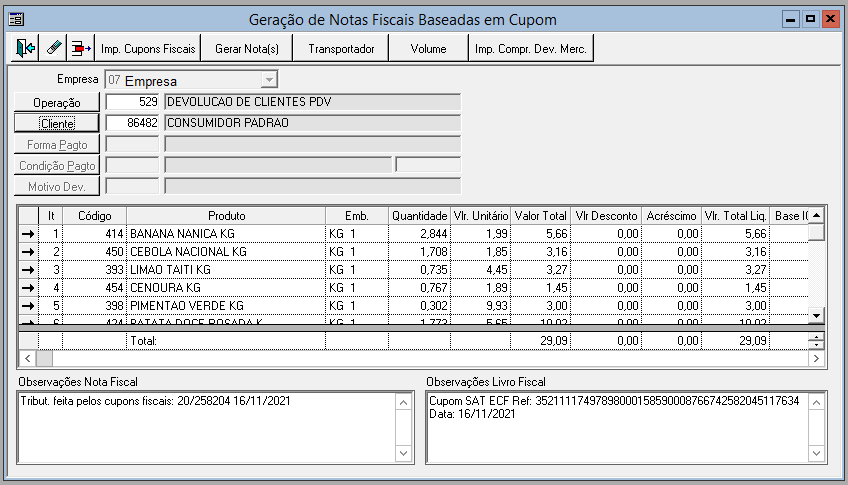Click the Código column header
Image resolution: width=848 pixels, height=485 pixels.
pyautogui.click(x=95, y=216)
